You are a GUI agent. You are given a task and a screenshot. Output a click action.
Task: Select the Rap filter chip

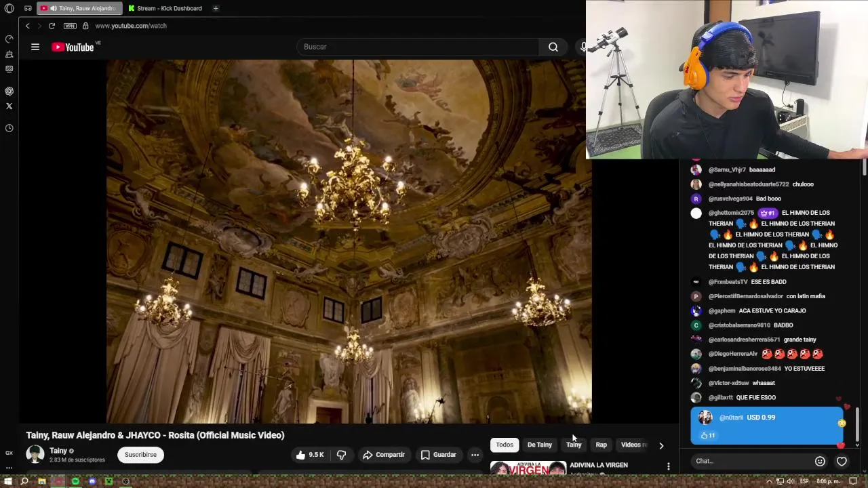tap(601, 445)
